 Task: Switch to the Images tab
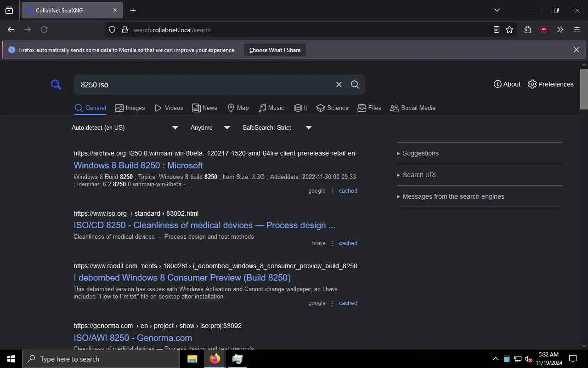tap(130, 108)
